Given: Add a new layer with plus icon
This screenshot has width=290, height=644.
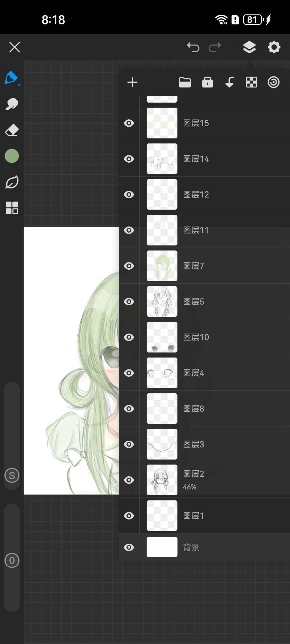Looking at the screenshot, I should click(132, 82).
